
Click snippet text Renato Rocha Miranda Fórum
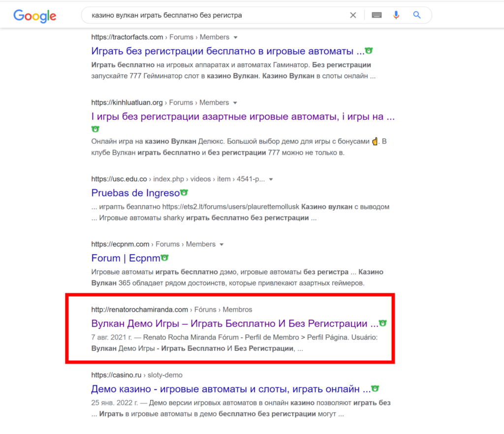pos(191,337)
